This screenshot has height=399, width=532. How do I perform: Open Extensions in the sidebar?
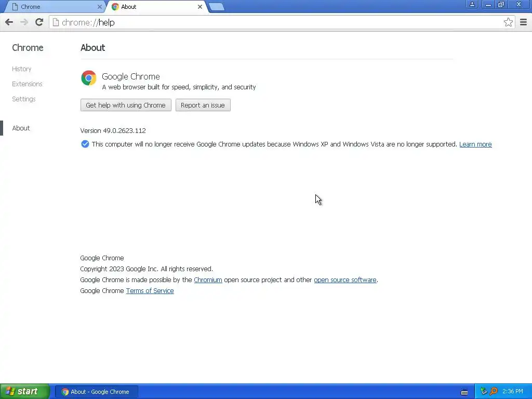tap(27, 84)
